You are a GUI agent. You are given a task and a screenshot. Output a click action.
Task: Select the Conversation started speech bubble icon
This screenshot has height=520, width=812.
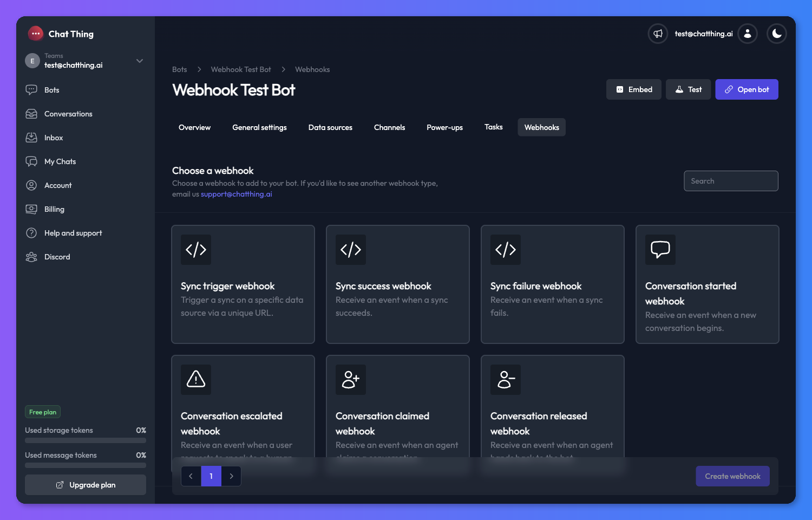pyautogui.click(x=660, y=250)
